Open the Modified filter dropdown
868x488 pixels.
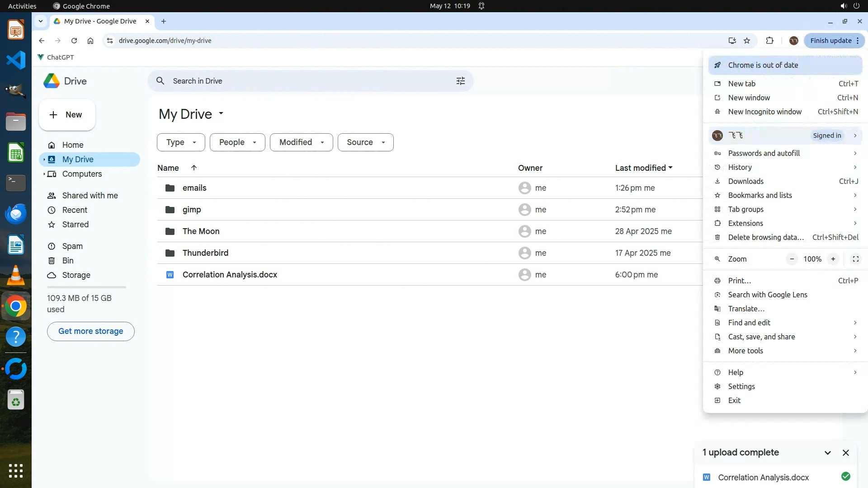pyautogui.click(x=301, y=142)
